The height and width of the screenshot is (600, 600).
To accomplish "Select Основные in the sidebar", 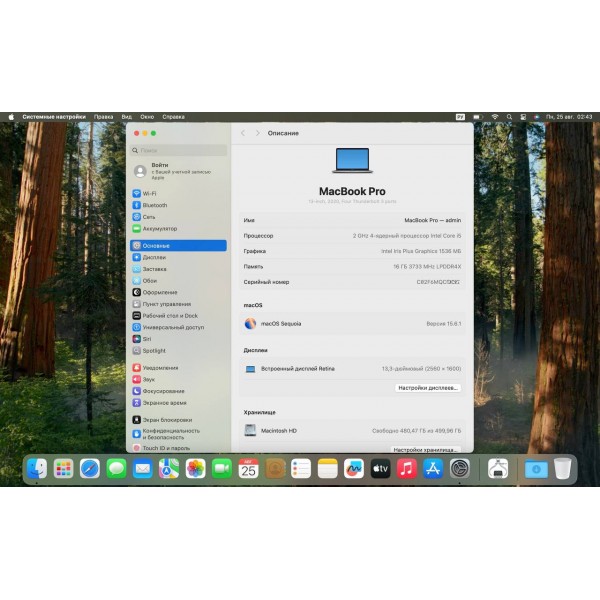I will pyautogui.click(x=178, y=246).
